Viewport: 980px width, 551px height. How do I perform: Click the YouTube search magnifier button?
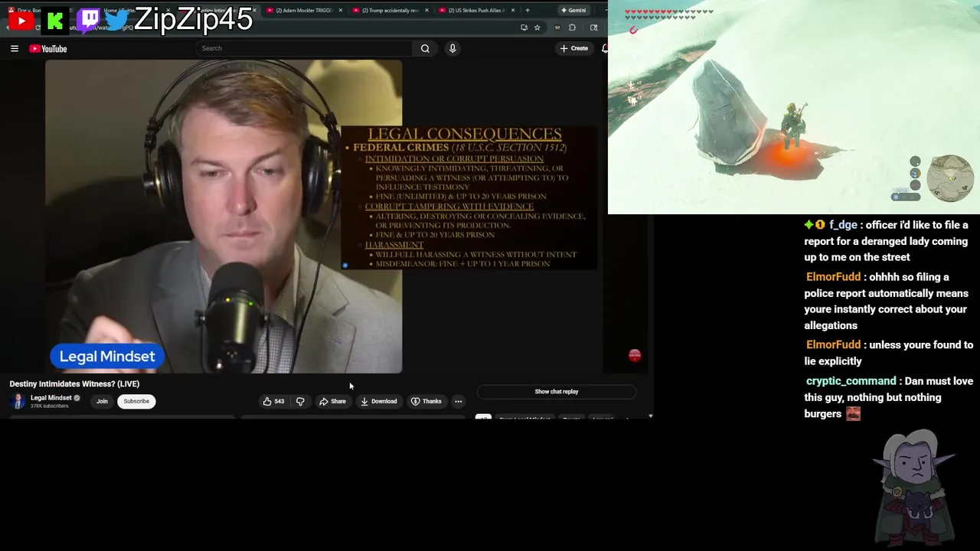(x=425, y=48)
